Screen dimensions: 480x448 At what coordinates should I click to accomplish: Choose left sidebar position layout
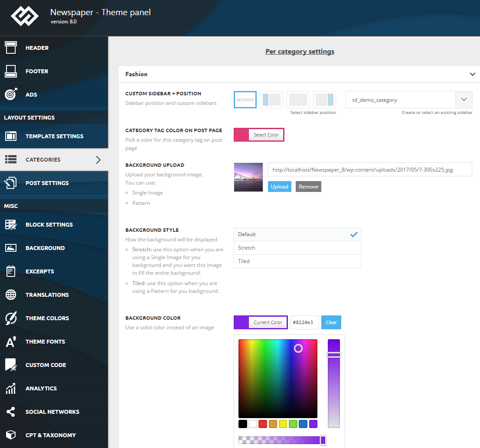(x=271, y=100)
